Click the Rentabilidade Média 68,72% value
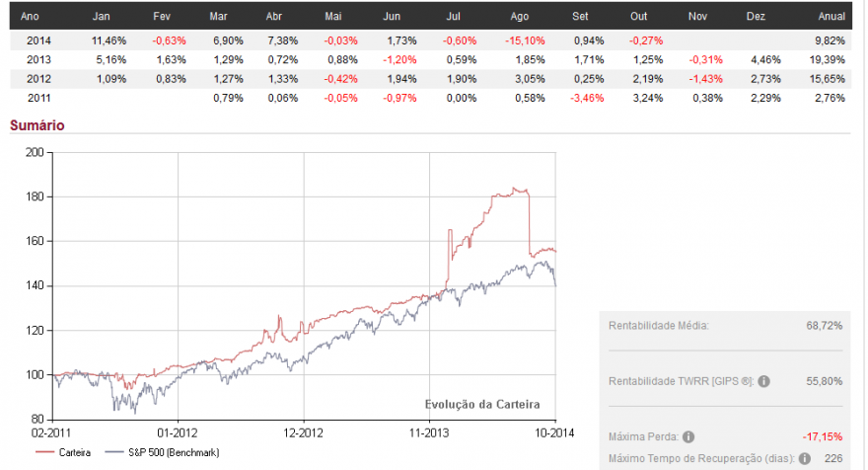The image size is (868, 470). pyautogui.click(x=825, y=325)
